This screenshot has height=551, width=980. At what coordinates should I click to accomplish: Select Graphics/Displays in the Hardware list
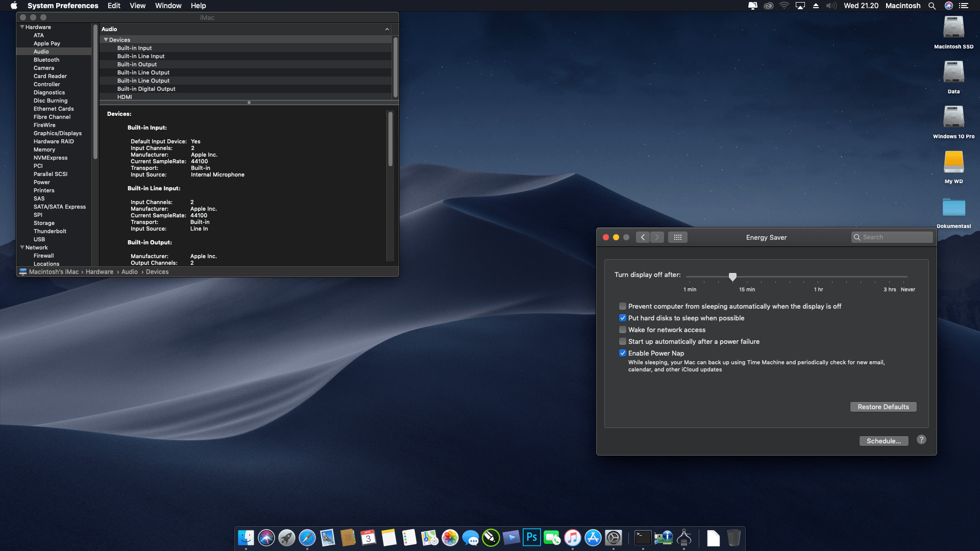(x=58, y=133)
